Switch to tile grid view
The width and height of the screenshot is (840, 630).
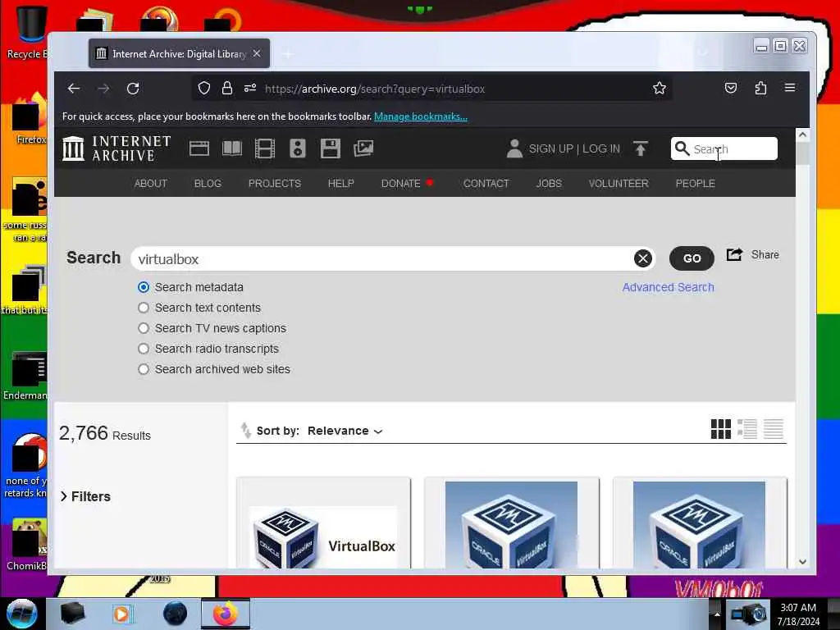[x=720, y=429]
